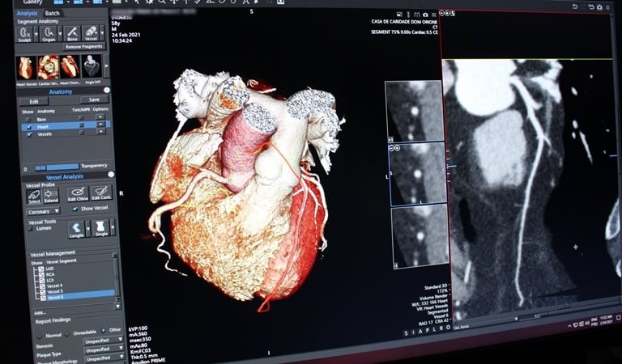This screenshot has height=364, width=622.
Task: Switch to the Analysis tab
Action: pos(27,14)
